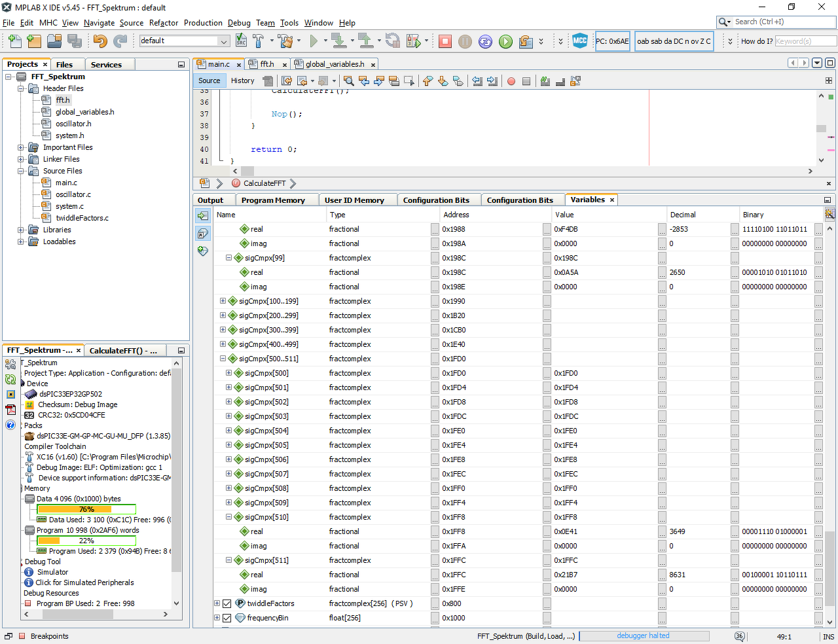Click the Set PC at cursor icon in dashboard

pyautogui.click(x=10, y=395)
